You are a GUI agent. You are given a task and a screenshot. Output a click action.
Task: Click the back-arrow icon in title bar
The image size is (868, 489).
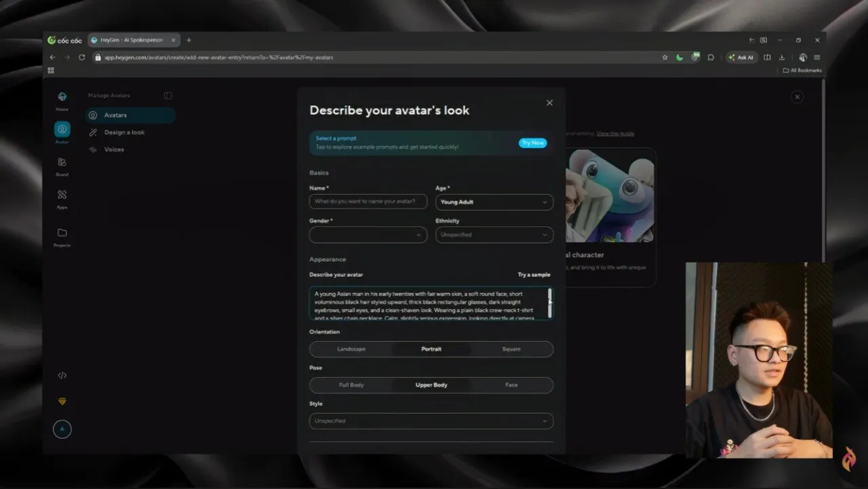coord(751,40)
